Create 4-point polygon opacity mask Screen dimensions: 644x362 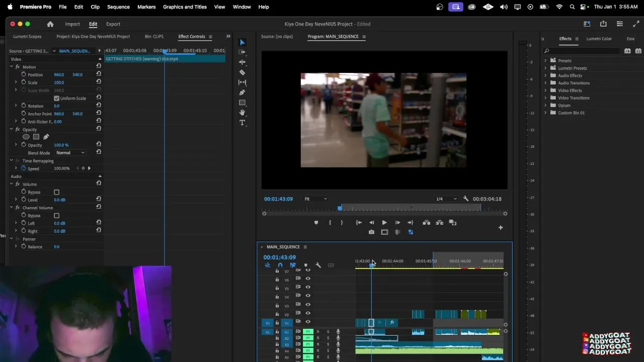point(36,137)
